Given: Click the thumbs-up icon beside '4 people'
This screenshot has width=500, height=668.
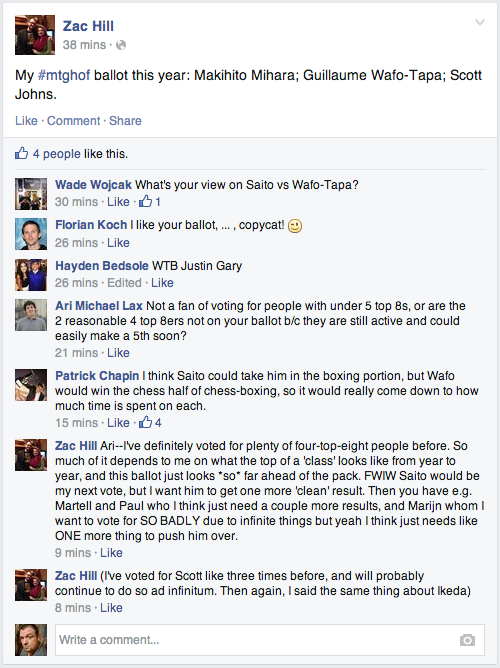Looking at the screenshot, I should coord(22,153).
